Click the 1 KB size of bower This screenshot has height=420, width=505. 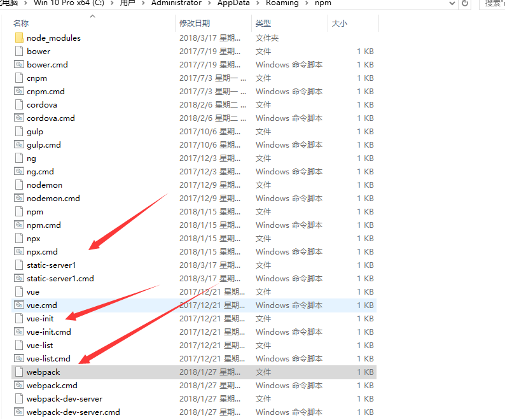coord(365,52)
